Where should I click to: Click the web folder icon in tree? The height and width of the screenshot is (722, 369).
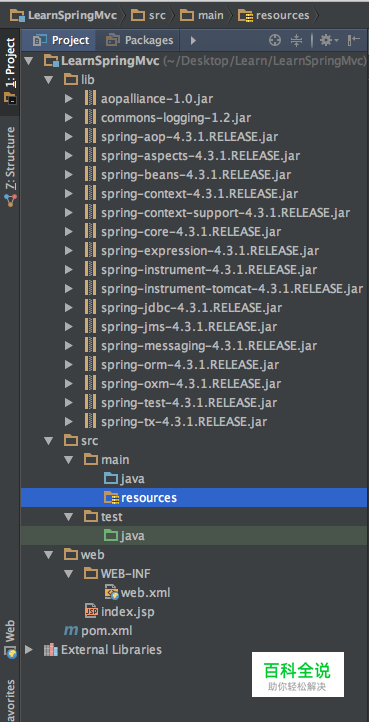71,555
